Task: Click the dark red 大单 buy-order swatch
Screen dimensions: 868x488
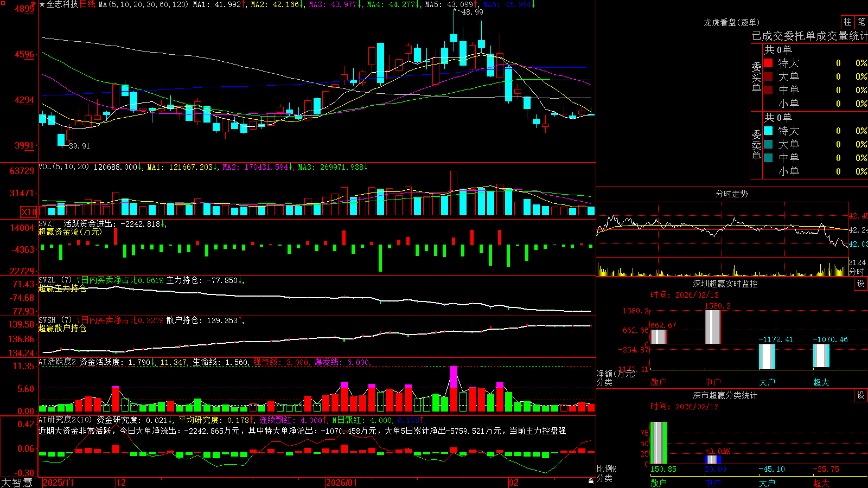Action: (768, 76)
